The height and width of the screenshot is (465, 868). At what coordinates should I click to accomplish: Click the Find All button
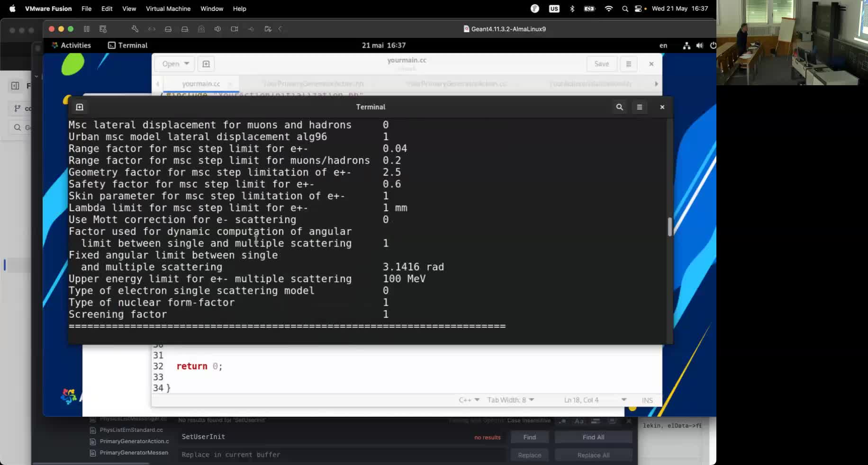(593, 437)
